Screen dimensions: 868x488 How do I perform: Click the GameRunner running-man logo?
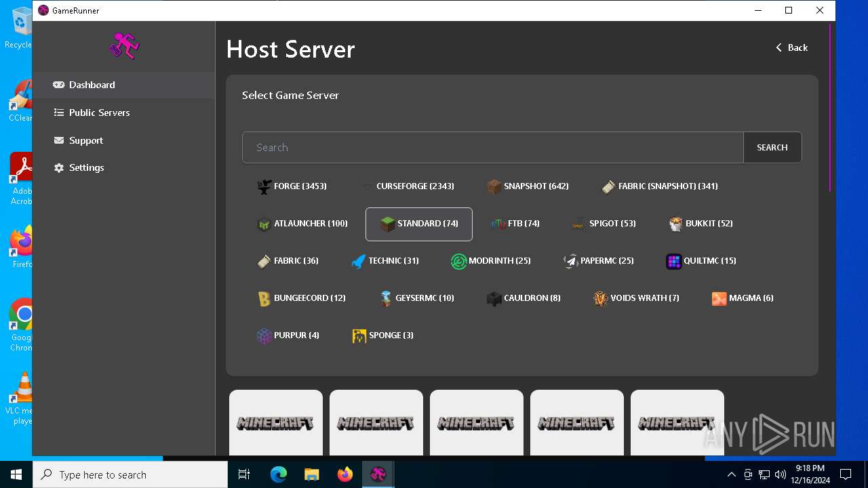(124, 46)
